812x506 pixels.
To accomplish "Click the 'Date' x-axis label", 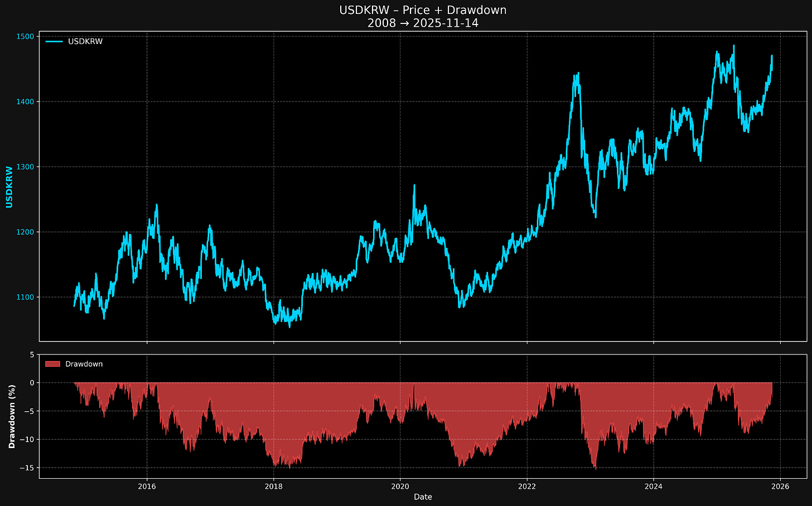I will pyautogui.click(x=423, y=497).
